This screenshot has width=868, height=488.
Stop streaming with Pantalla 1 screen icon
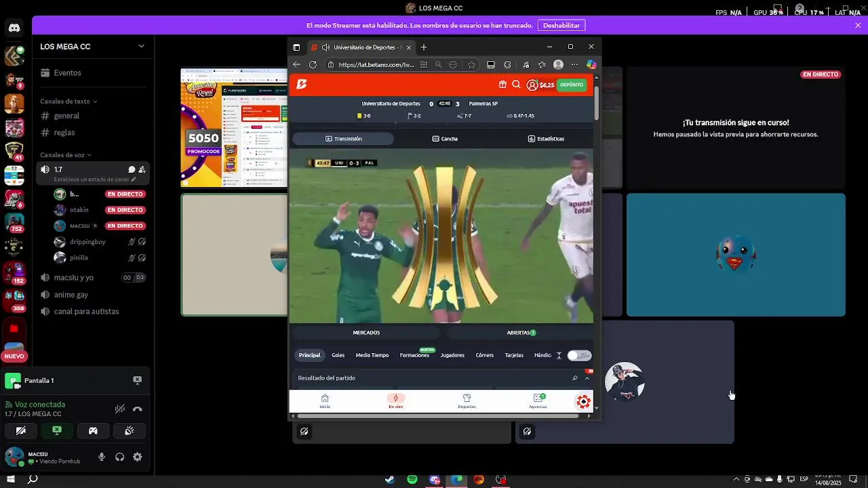pyautogui.click(x=137, y=380)
